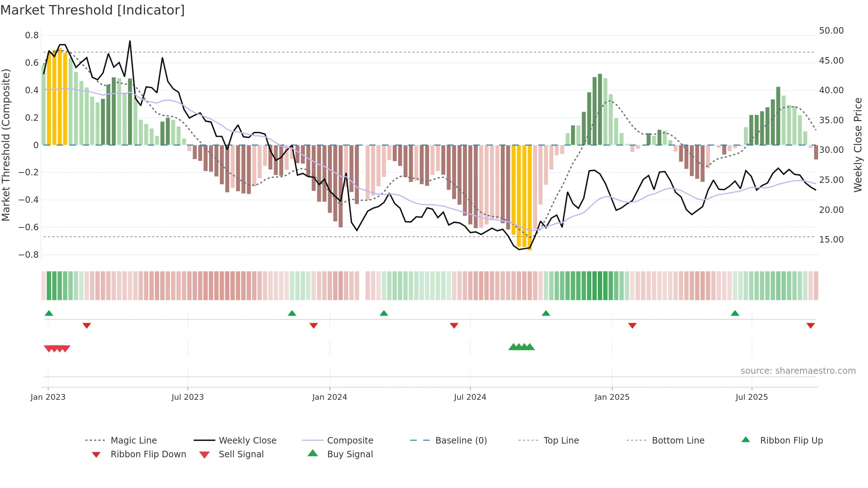Viewport: 868px width, 488px height.
Task: Click the green Ribbon Flip Up legend triangle
Action: click(746, 440)
